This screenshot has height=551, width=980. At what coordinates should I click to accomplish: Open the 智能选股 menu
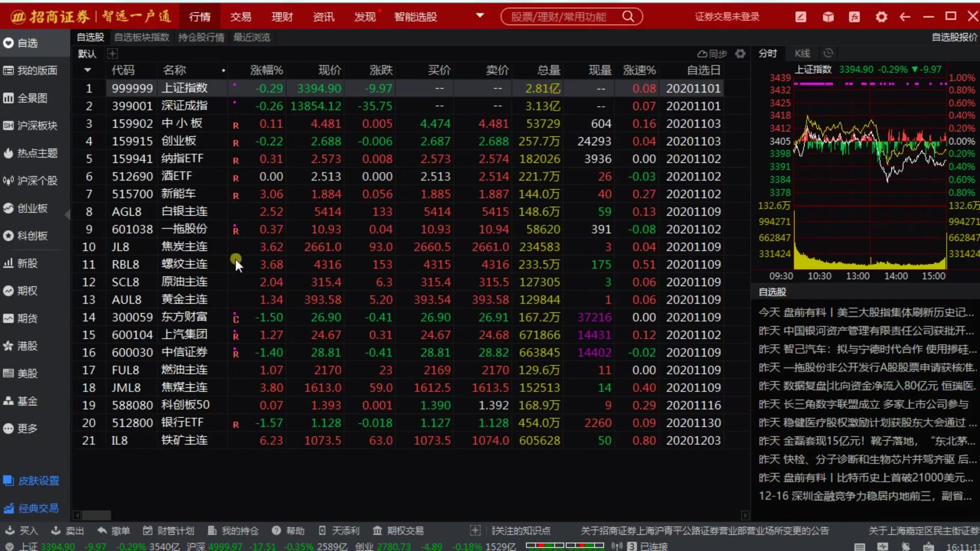click(415, 17)
